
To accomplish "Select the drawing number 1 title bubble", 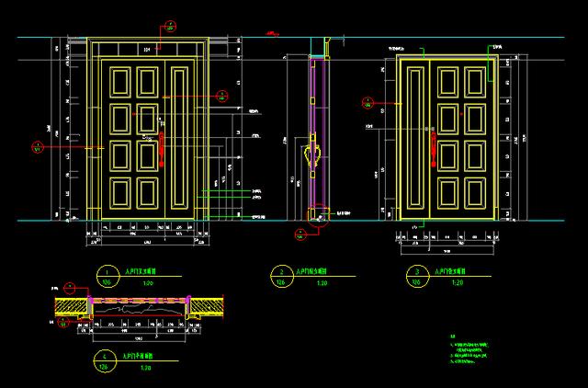I will [x=107, y=277].
